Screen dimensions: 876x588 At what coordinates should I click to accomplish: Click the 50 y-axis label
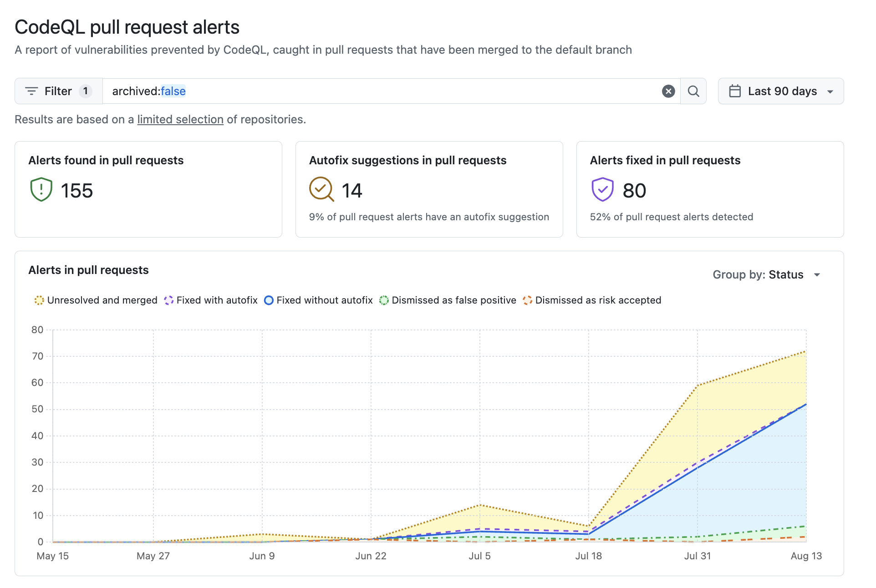(37, 409)
